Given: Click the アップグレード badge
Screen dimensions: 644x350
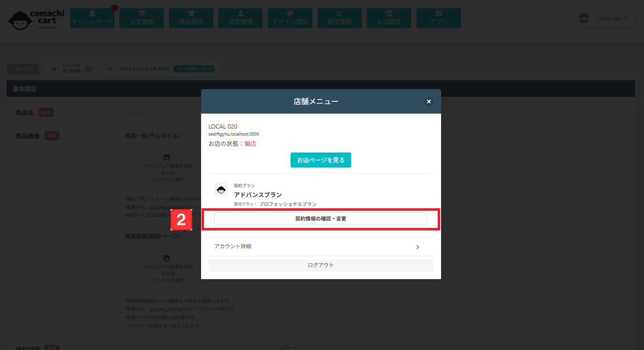Looking at the screenshot, I should (x=194, y=69).
